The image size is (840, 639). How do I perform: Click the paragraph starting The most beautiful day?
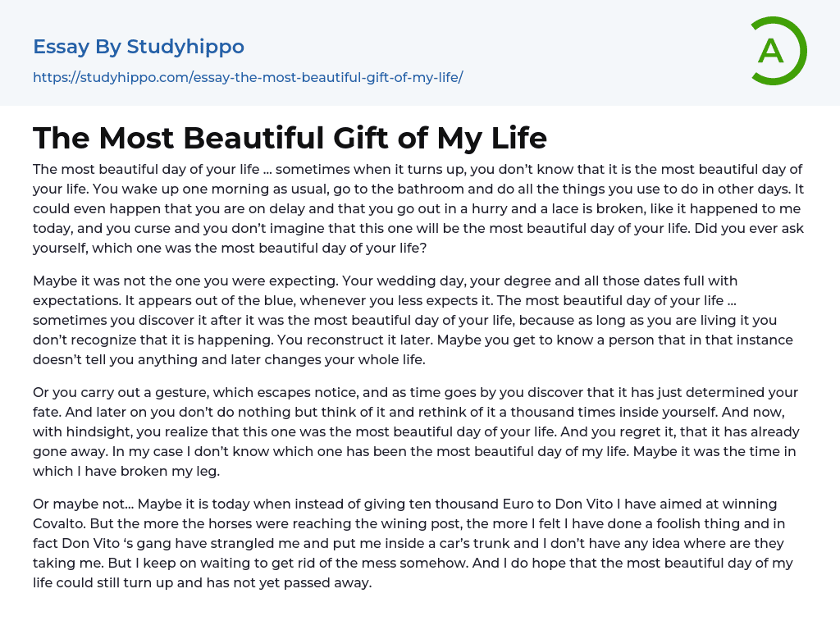coord(418,208)
